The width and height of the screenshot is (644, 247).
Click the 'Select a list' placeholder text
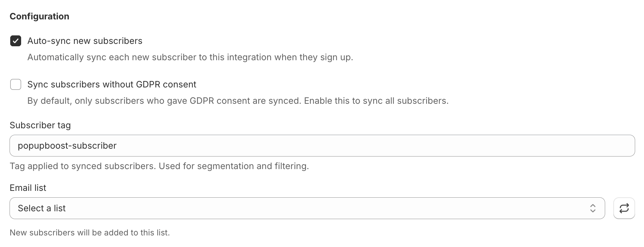point(42,208)
